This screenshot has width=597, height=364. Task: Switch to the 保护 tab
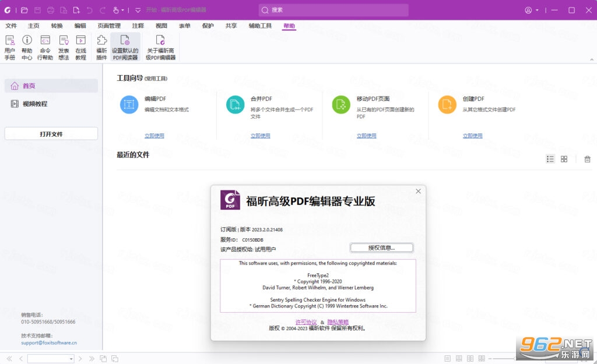208,26
